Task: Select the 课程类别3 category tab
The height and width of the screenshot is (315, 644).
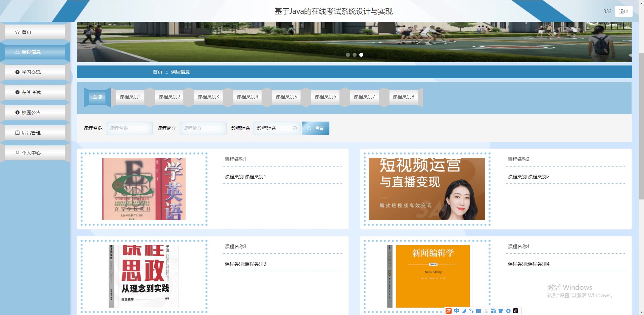Action: pos(208,97)
